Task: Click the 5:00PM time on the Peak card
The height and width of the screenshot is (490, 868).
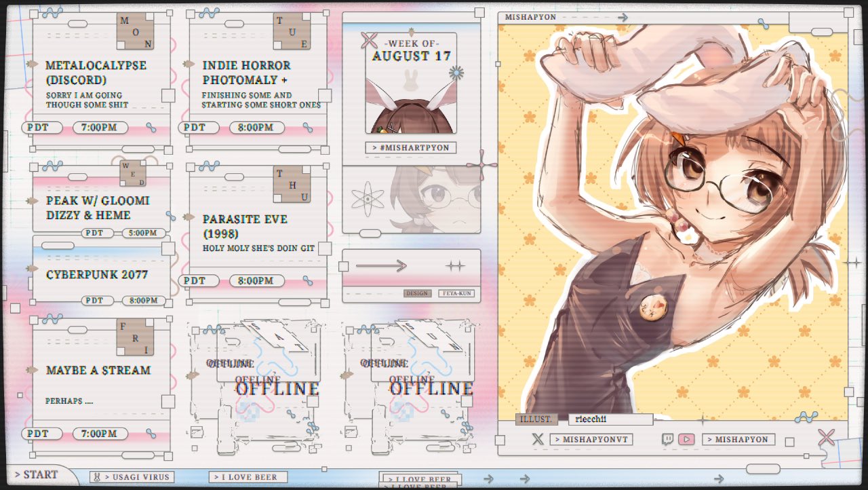Action: [x=144, y=233]
